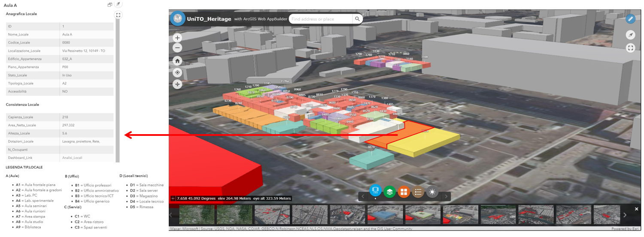Open the green Layer List widget
644x237 pixels.
click(389, 192)
